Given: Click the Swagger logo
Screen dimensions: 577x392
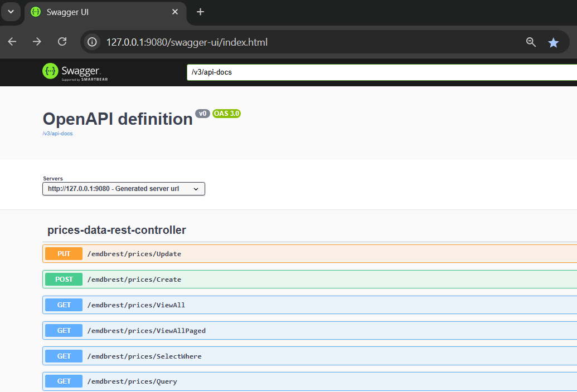Looking at the screenshot, I should [x=75, y=72].
